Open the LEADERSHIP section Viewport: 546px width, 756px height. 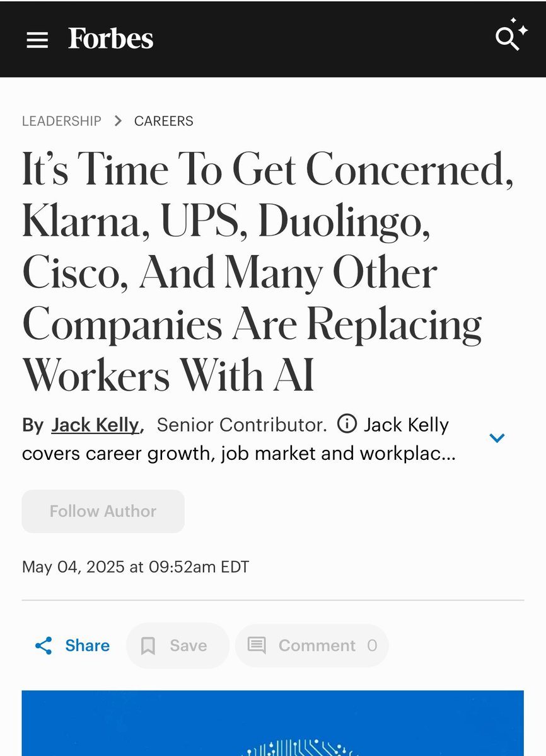pyautogui.click(x=61, y=121)
